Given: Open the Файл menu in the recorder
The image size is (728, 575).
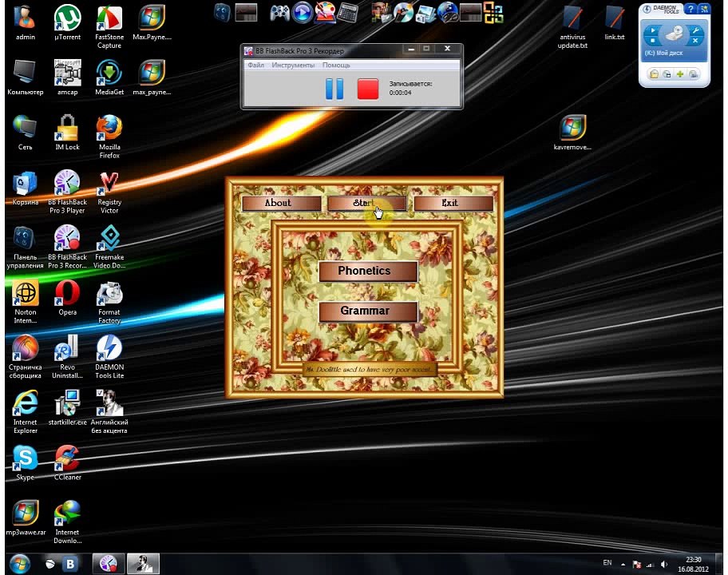Looking at the screenshot, I should [255, 65].
